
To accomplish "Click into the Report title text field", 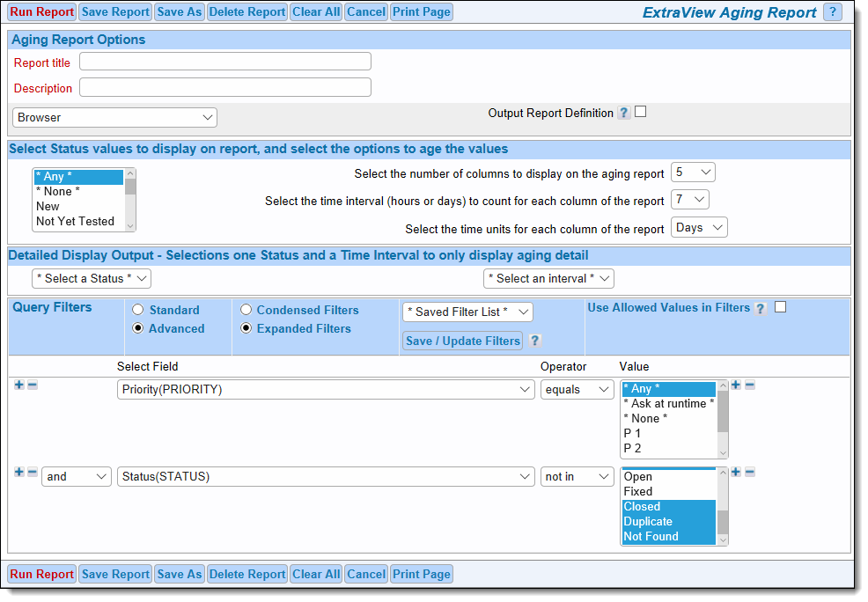I will click(224, 62).
